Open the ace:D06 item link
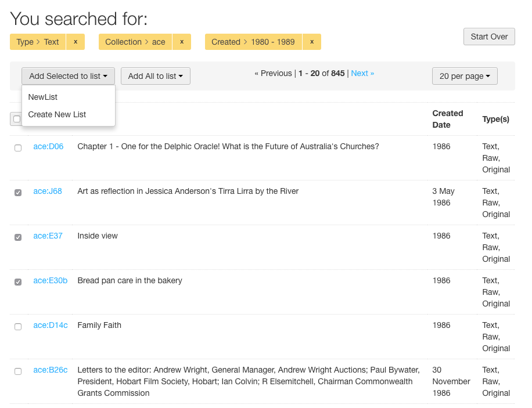 pos(48,146)
